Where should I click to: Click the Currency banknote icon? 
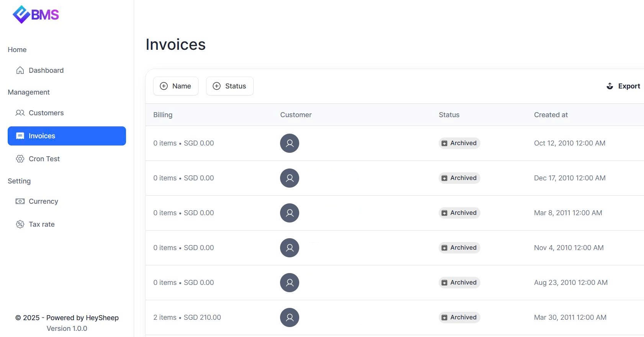[20, 201]
